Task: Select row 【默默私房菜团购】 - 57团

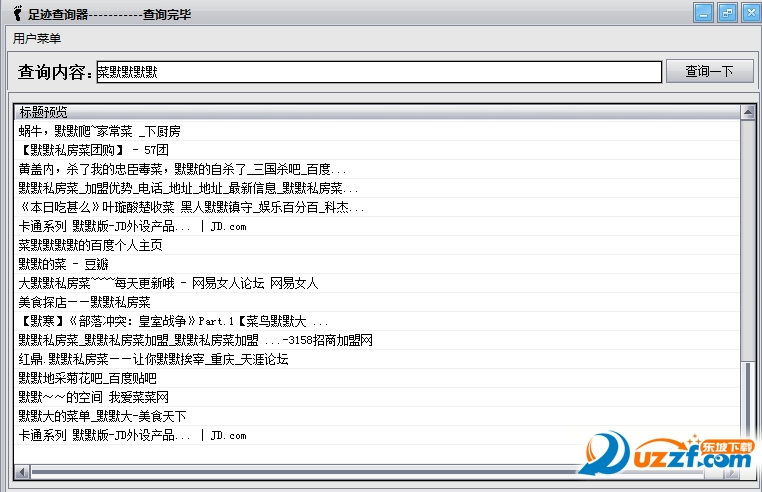Action: click(x=377, y=150)
